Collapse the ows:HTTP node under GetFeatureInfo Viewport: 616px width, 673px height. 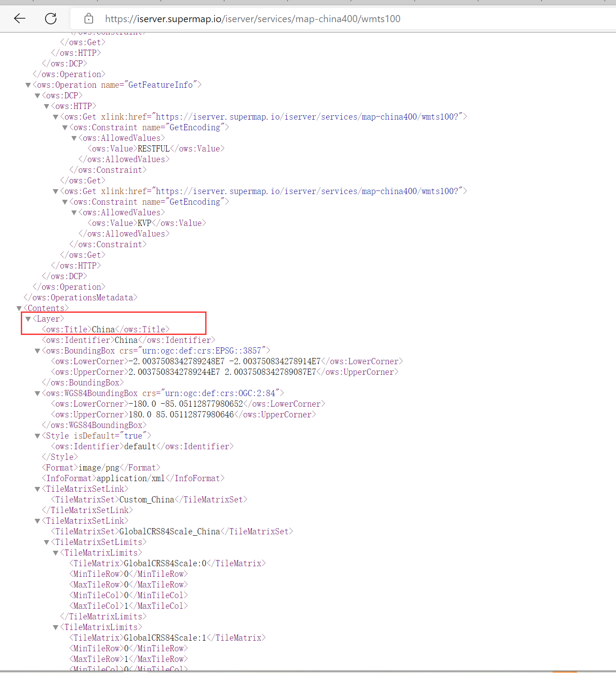(47, 106)
